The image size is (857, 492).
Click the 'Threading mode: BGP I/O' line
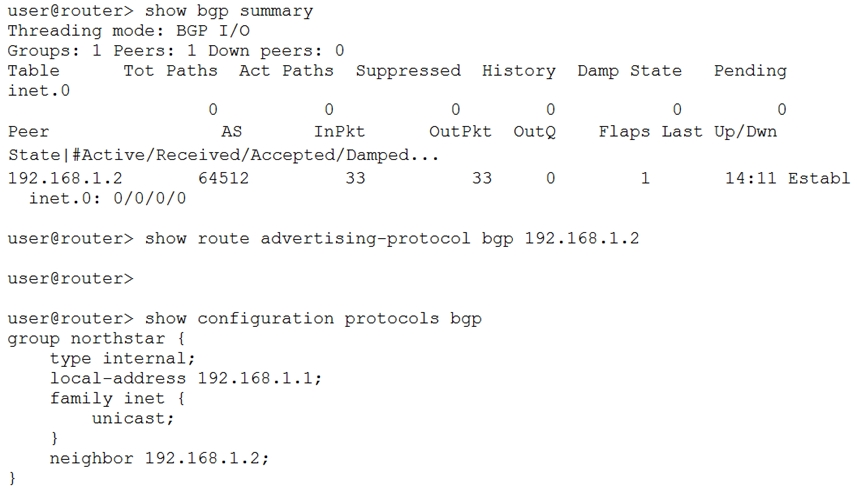(128, 31)
